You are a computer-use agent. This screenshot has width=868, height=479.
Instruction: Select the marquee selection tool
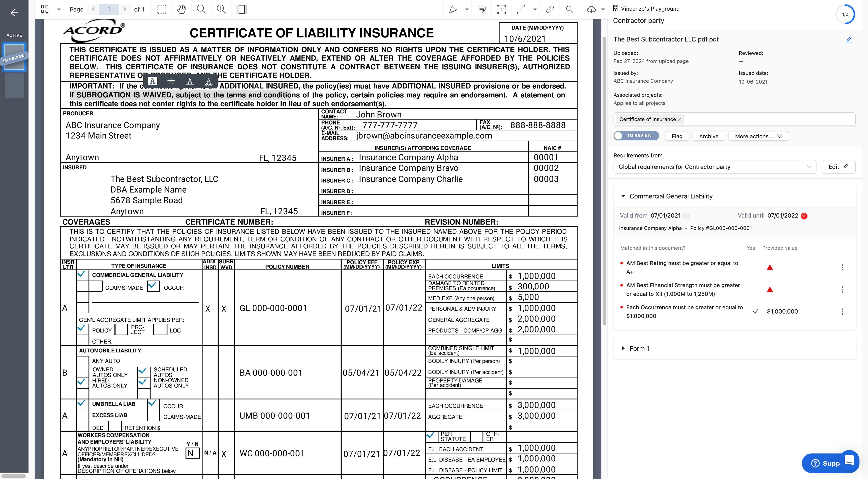point(162,9)
